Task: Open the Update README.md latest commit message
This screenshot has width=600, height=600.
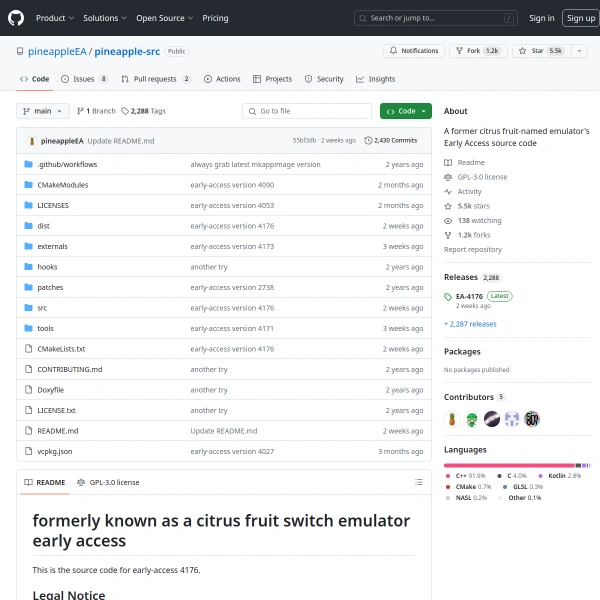Action: (x=121, y=141)
